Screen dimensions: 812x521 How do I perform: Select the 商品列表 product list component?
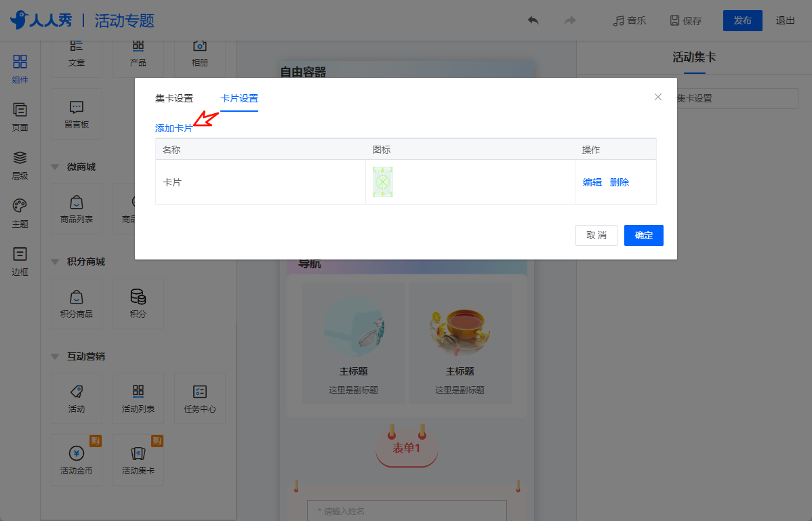(77, 209)
